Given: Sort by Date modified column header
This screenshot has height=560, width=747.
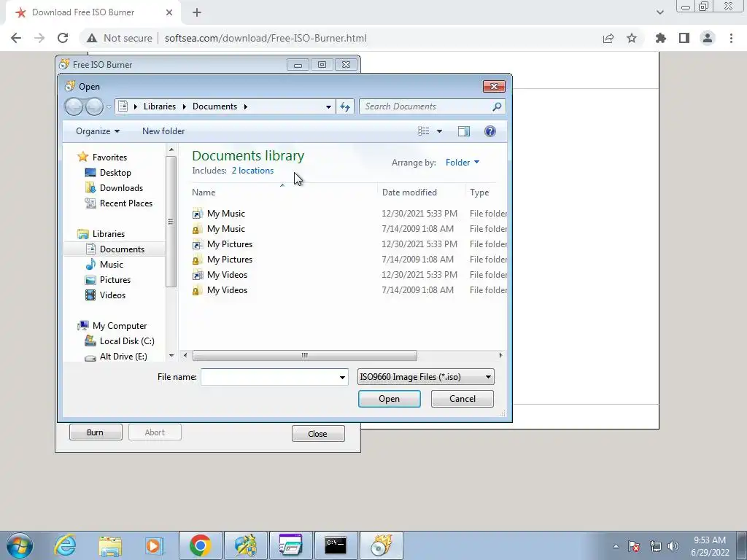Looking at the screenshot, I should coord(409,192).
